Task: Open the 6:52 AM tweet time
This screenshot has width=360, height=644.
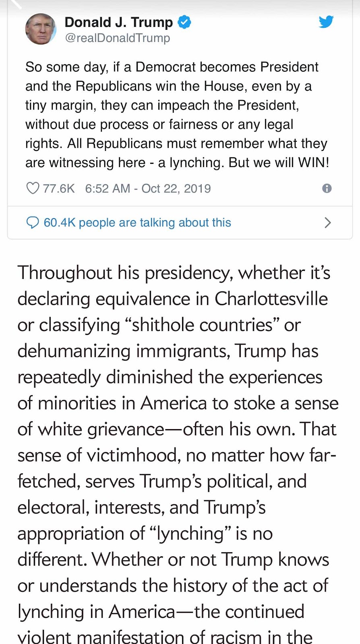Action: point(108,188)
